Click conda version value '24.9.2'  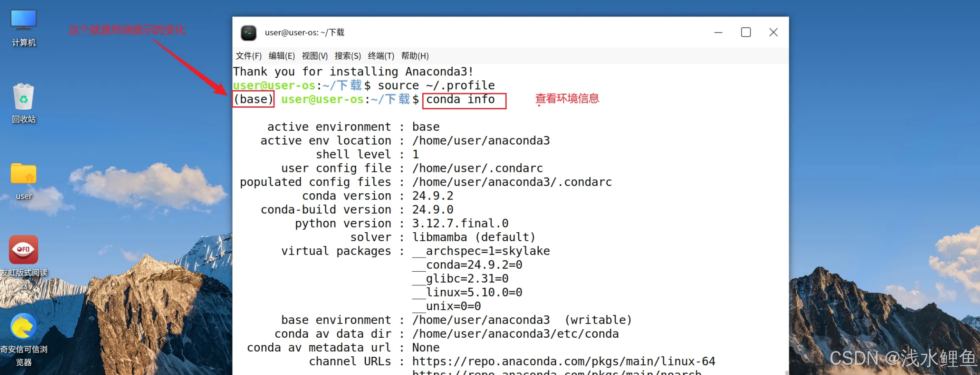click(433, 196)
